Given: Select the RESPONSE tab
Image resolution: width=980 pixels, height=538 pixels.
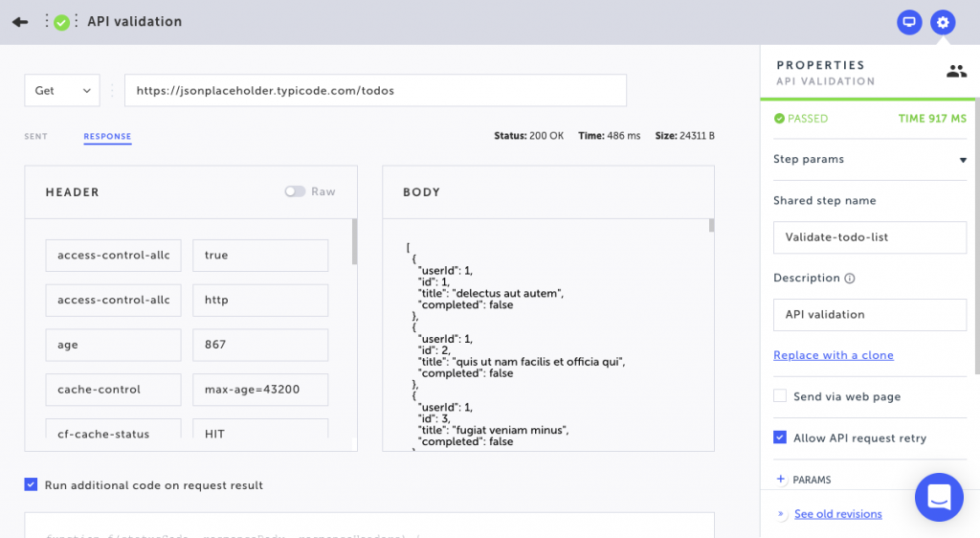Looking at the screenshot, I should click(107, 136).
